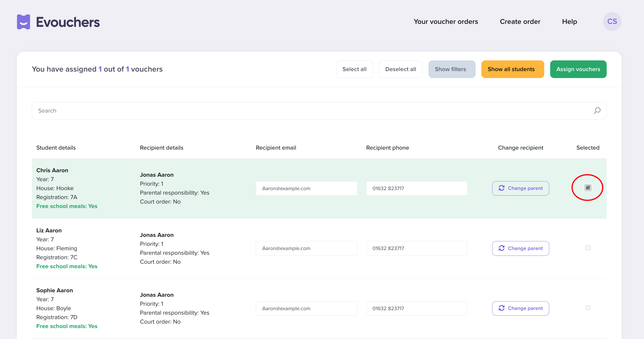Click 'House: Fleming' text
The image size is (644, 339).
[x=56, y=248]
